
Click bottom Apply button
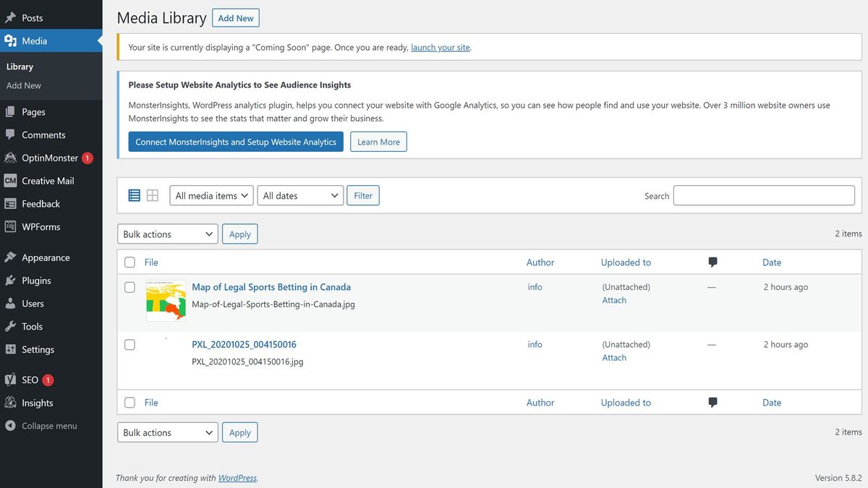coord(240,432)
